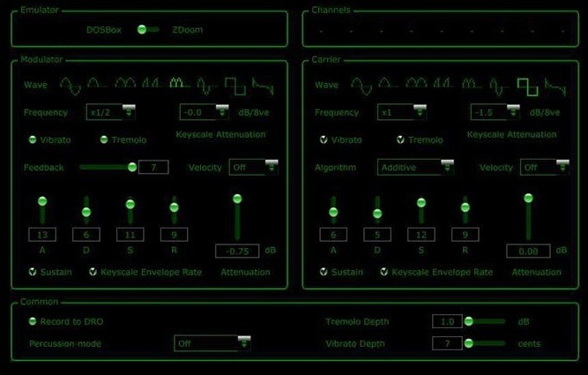The image size is (588, 375).
Task: Click the Carrier Attenuation slider handle
Action: pos(528,199)
